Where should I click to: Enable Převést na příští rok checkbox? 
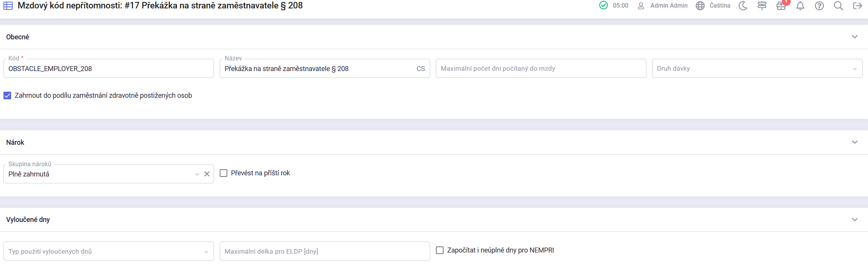224,173
